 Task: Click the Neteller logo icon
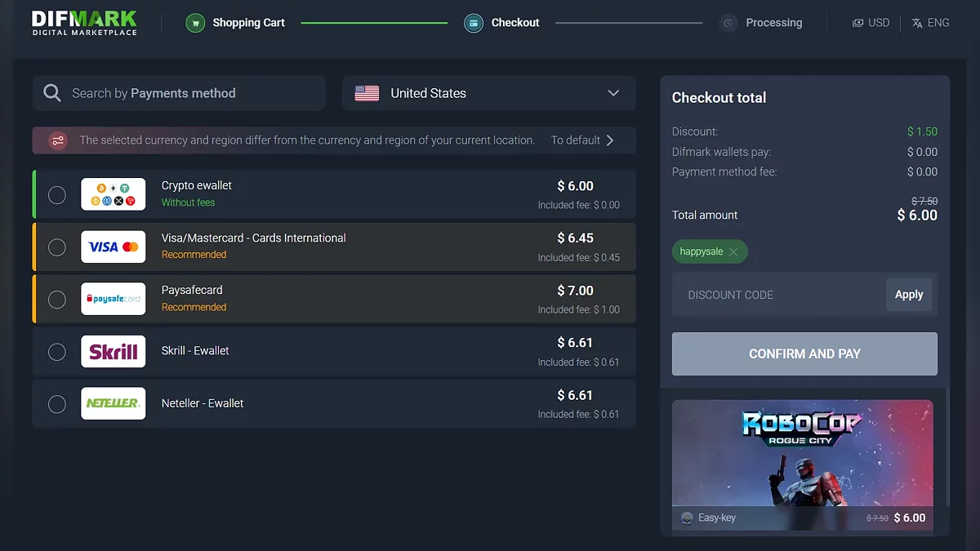114,403
